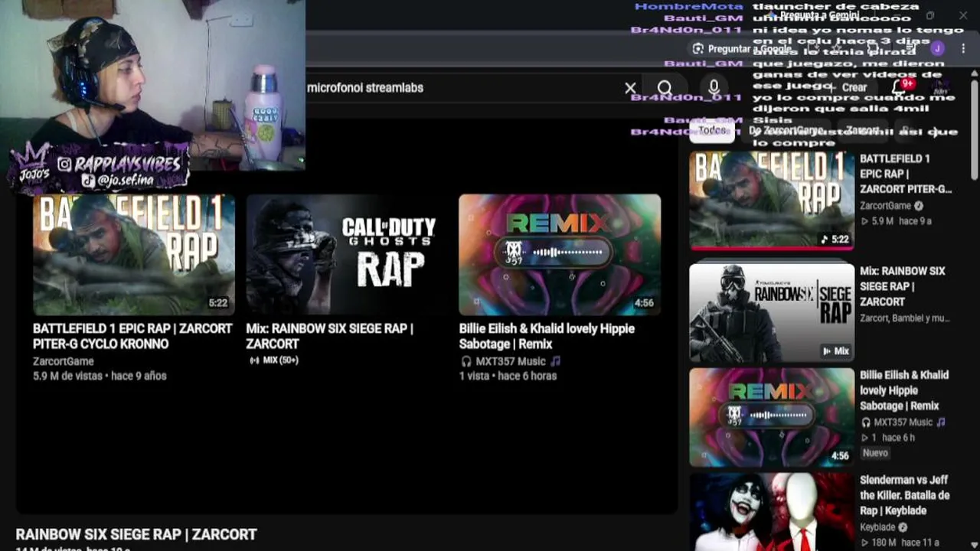Open the browser three-dot menu
This screenshot has height=551, width=980.
[x=962, y=48]
